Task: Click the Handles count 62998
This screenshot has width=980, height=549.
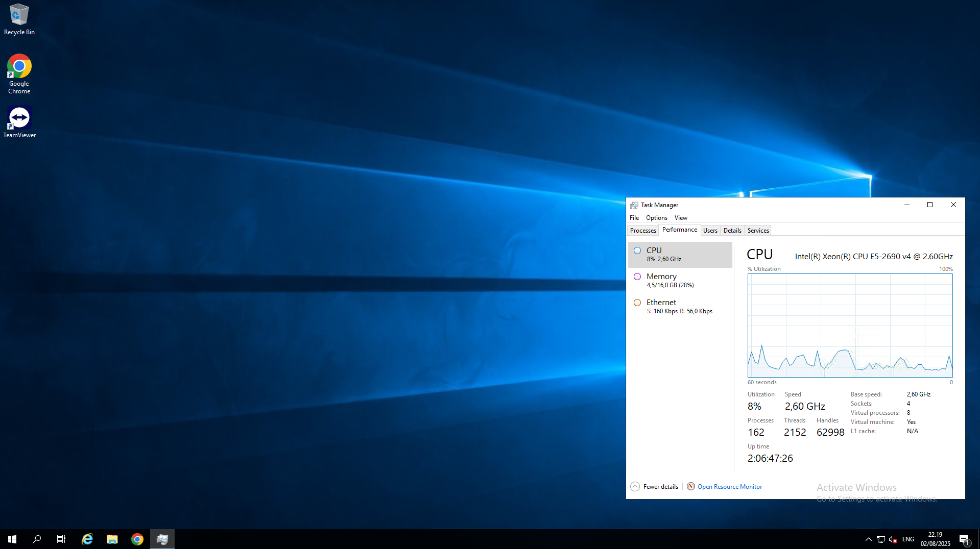Action: tap(830, 432)
